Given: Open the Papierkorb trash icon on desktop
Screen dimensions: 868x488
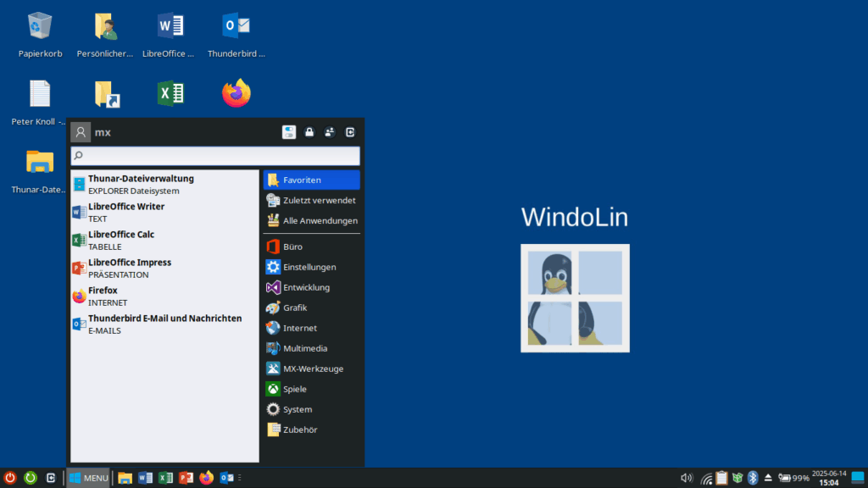Looking at the screenshot, I should point(40,26).
